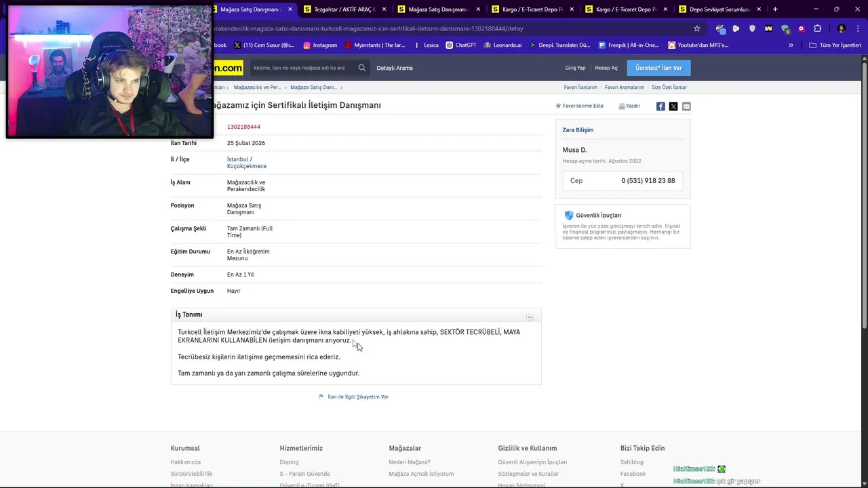This screenshot has width=868, height=488.
Task: Open the X Cem Susur bookmark
Action: [x=264, y=45]
